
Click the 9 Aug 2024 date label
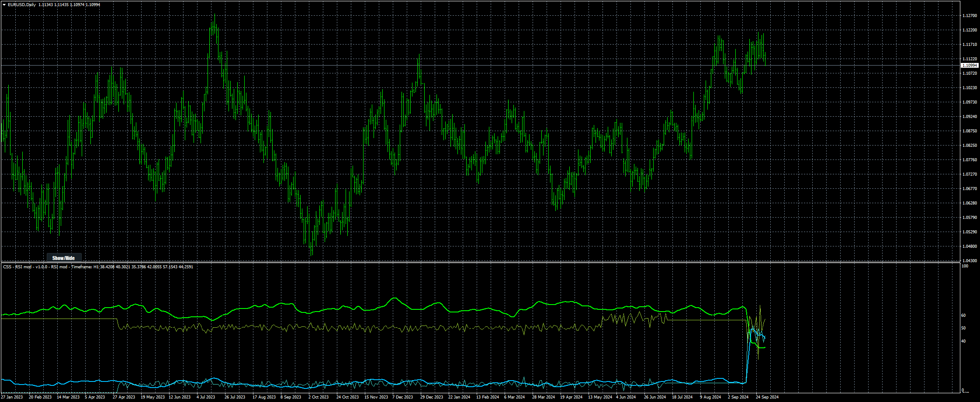pos(710,397)
